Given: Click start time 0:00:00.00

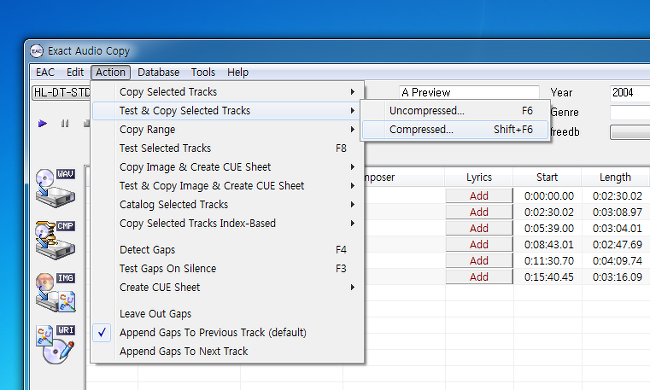Looking at the screenshot, I should 549,196.
